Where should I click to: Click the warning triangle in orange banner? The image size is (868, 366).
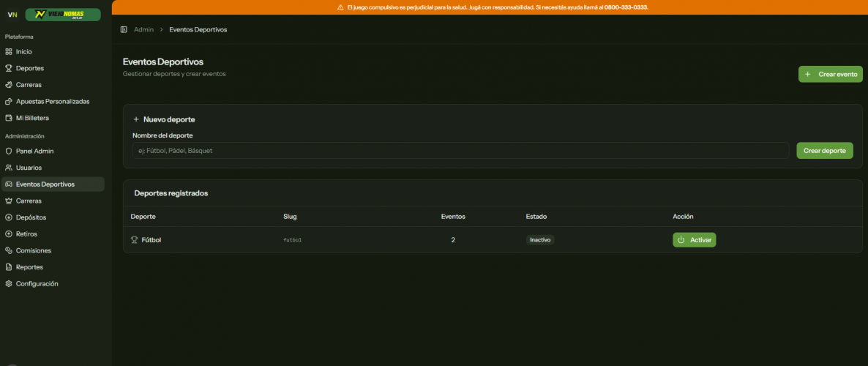pos(340,7)
